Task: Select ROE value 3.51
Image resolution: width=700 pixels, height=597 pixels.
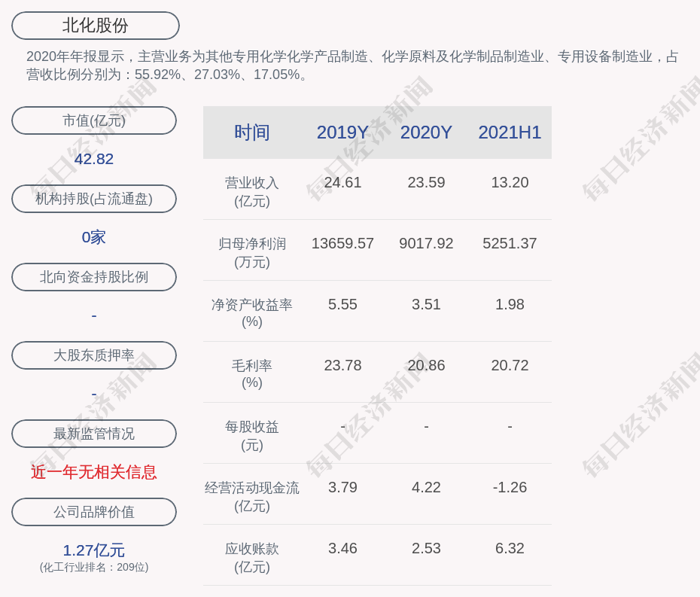Action: click(426, 305)
